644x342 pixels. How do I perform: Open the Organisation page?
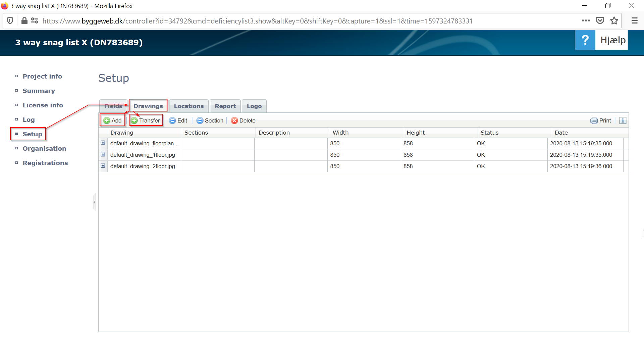tap(44, 148)
